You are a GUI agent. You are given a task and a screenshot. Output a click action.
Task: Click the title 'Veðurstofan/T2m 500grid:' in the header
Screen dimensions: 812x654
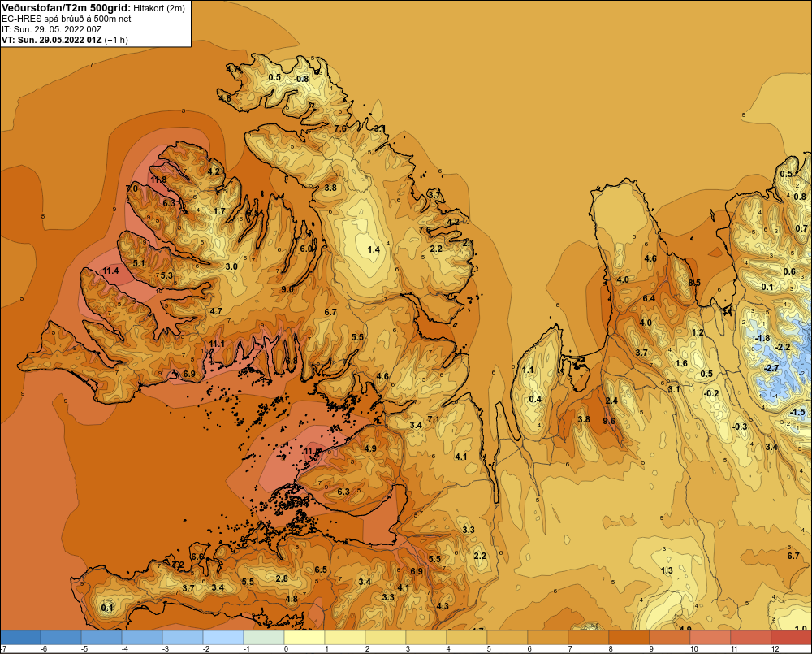tap(66, 8)
